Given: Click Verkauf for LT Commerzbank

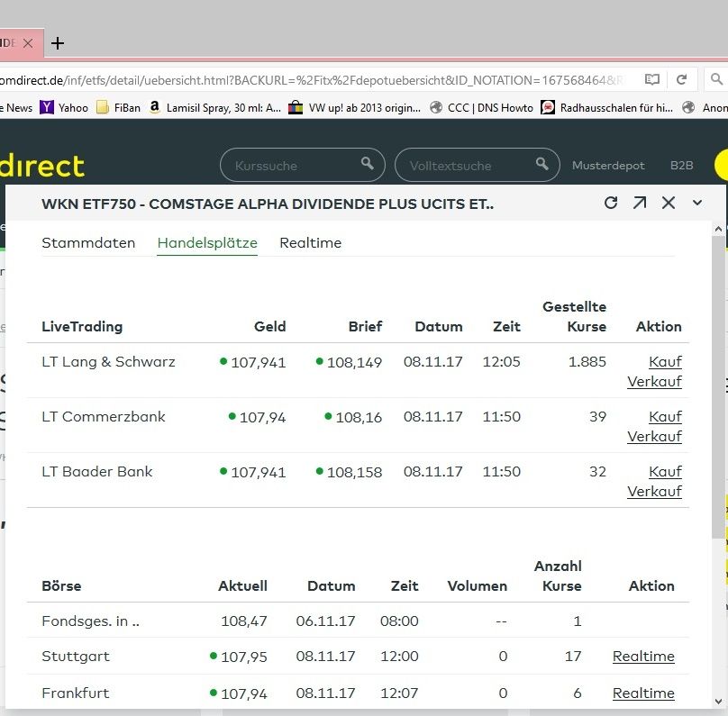Looking at the screenshot, I should [x=654, y=436].
